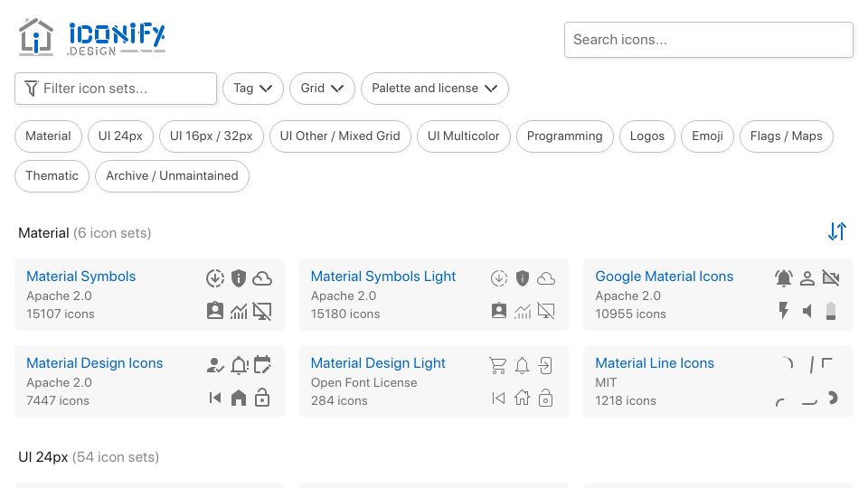Screen dimensions: 868x488
Task: Select the Programming category chip
Action: [564, 136]
